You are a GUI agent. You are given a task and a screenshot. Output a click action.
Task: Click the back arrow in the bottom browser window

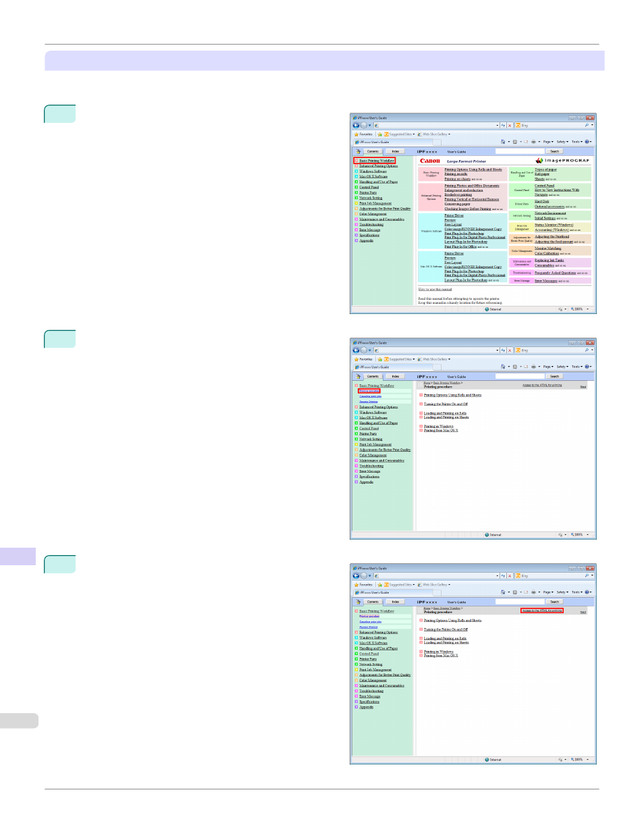tap(356, 575)
